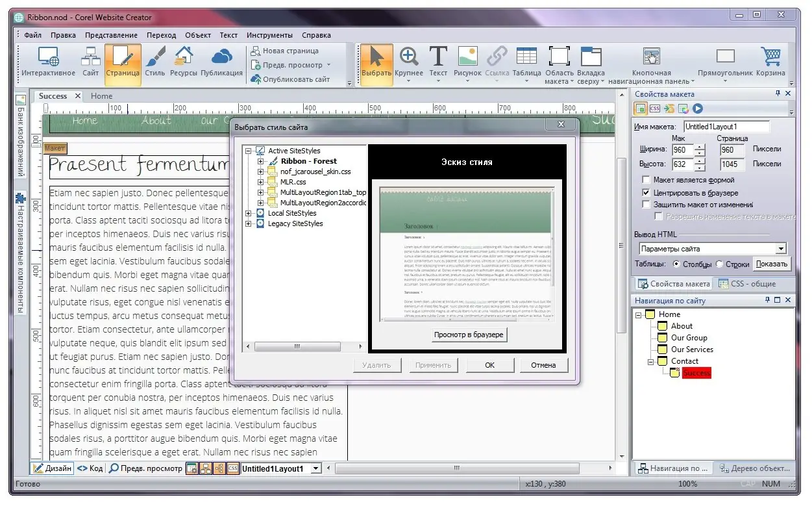Click the Имя макета input field

[726, 127]
